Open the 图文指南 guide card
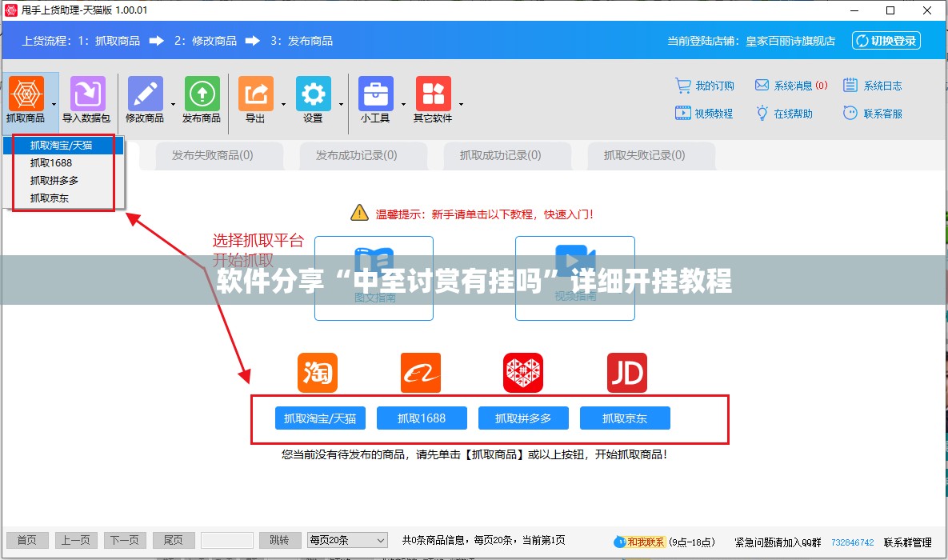Viewport: 948px width, 560px height. [x=374, y=278]
